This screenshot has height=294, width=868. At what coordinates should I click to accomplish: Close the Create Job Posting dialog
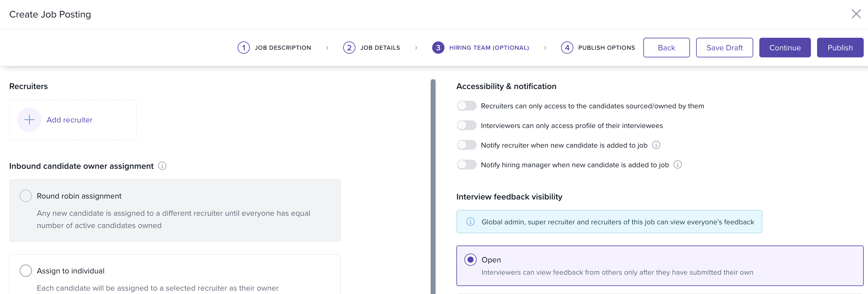pyautogui.click(x=856, y=14)
